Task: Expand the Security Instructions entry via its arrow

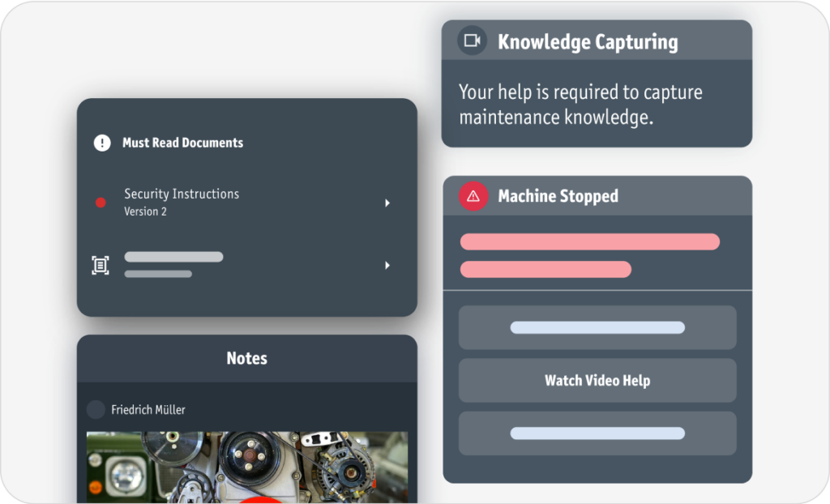Action: [x=387, y=203]
